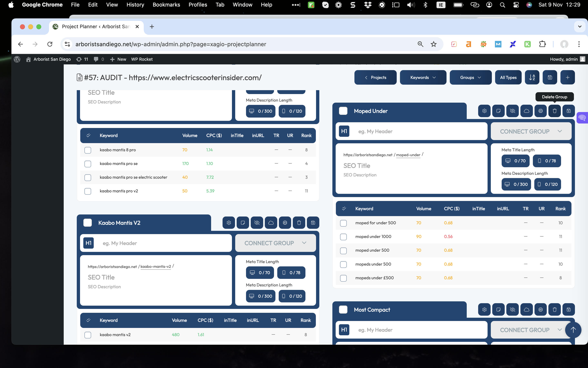Click AI chip icon on Most Compact group
This screenshot has height=368, width=588.
[540, 310]
